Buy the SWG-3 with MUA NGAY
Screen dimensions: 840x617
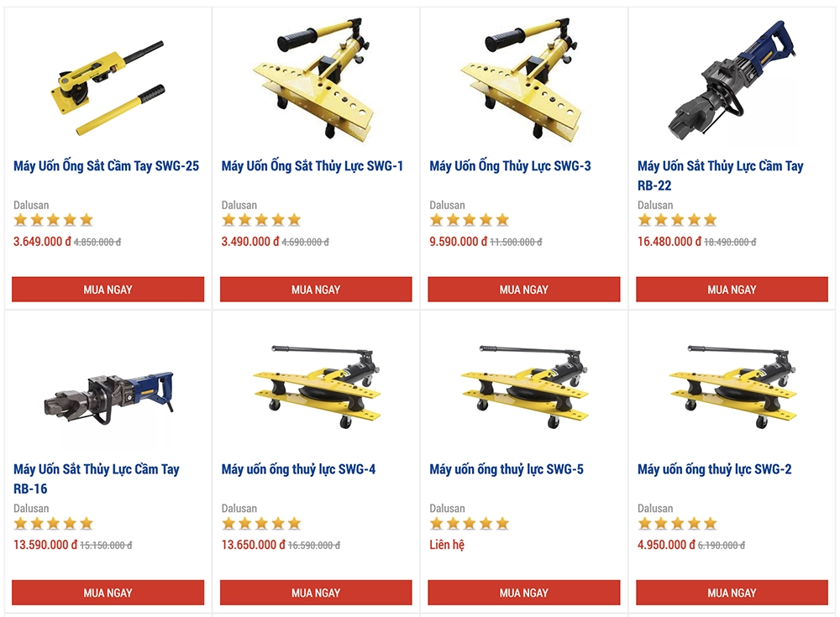click(523, 290)
